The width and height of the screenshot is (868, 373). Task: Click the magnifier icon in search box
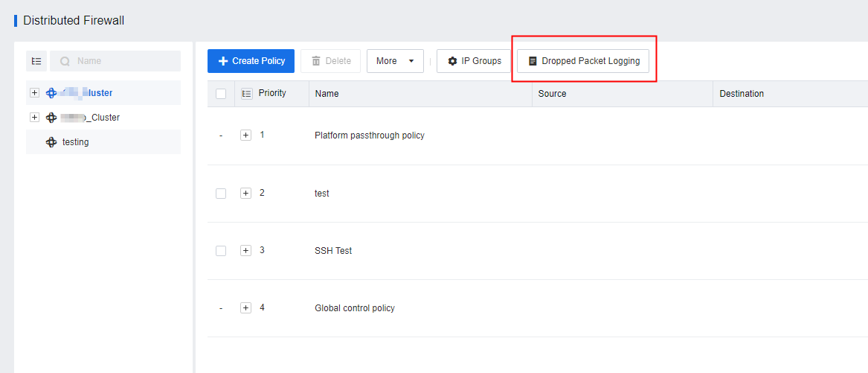(x=65, y=62)
